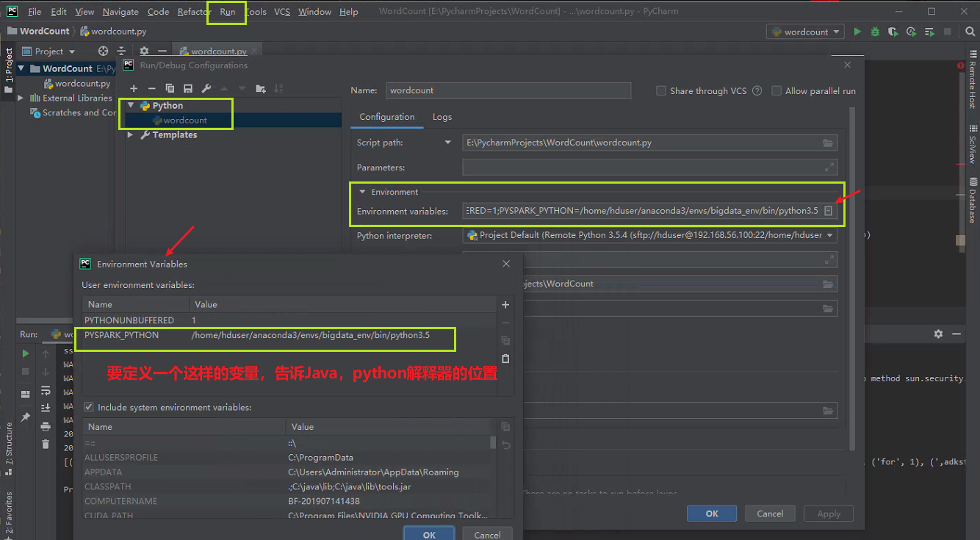The height and width of the screenshot is (540, 980).
Task: Open the Navigate menu
Action: click(x=120, y=12)
